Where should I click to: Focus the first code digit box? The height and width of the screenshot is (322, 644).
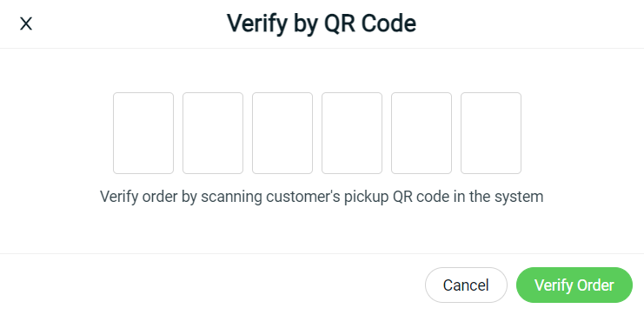pos(143,133)
